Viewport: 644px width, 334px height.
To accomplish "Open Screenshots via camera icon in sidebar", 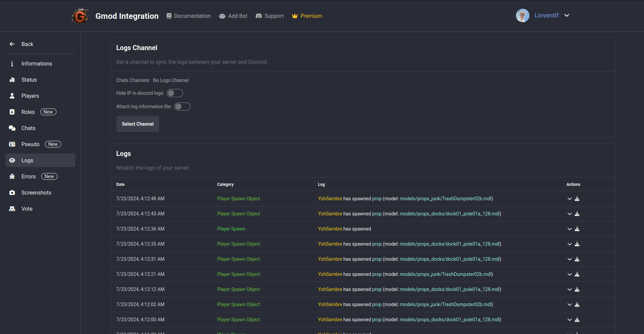I will tap(12, 193).
